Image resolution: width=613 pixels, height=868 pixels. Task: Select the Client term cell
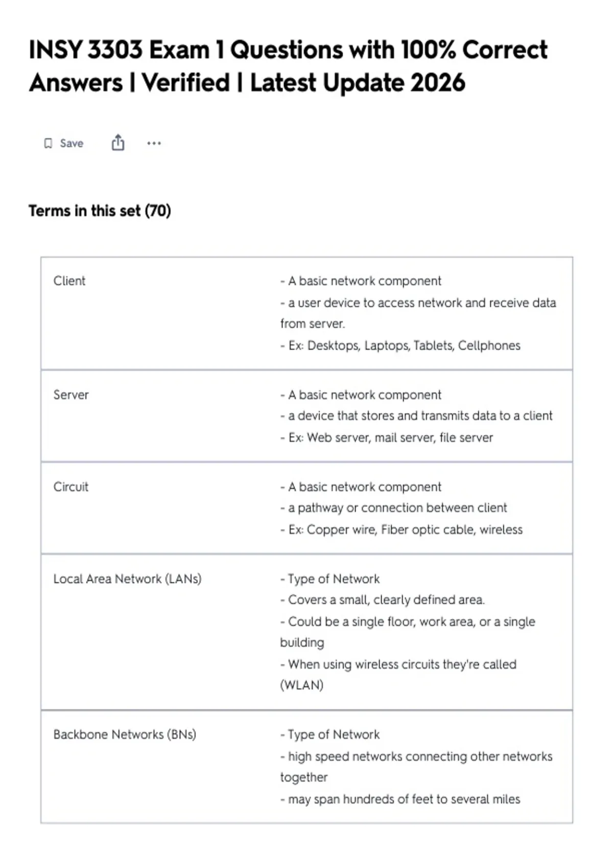69,281
